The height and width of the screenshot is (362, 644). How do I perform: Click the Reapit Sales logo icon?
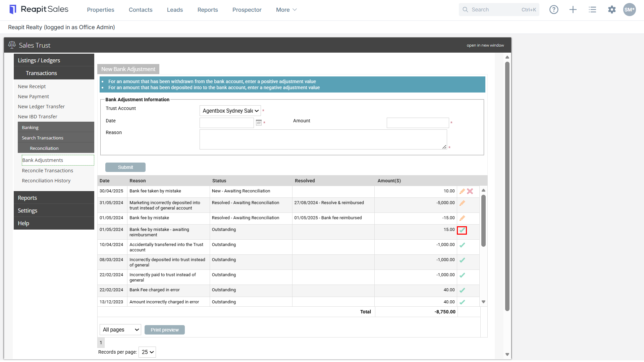13,9
